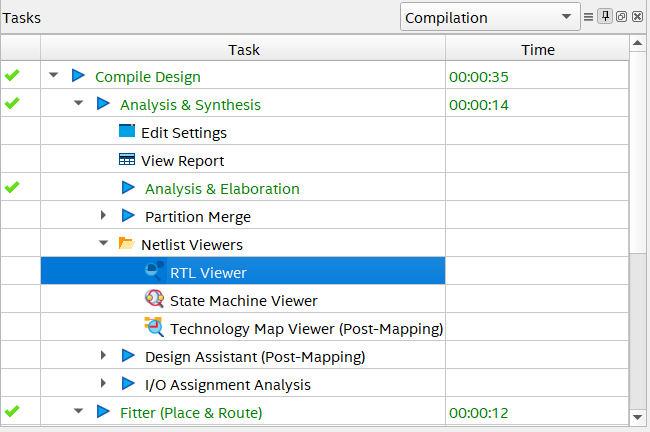650x432 pixels.
Task: Pin the Tasks panel
Action: click(605, 17)
